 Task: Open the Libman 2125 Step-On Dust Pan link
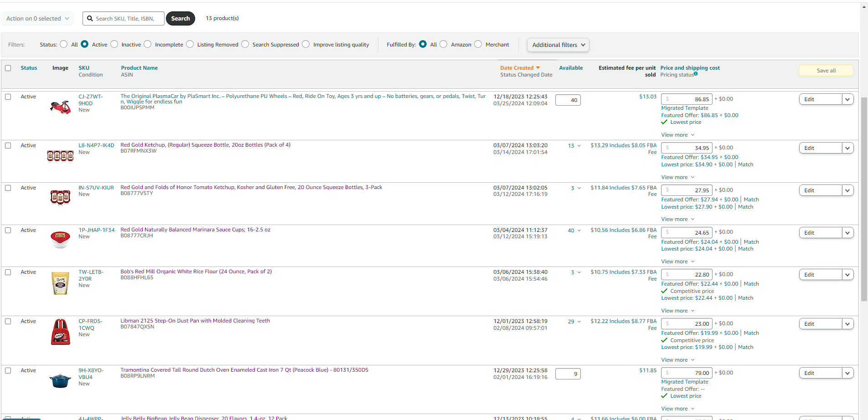click(x=195, y=321)
